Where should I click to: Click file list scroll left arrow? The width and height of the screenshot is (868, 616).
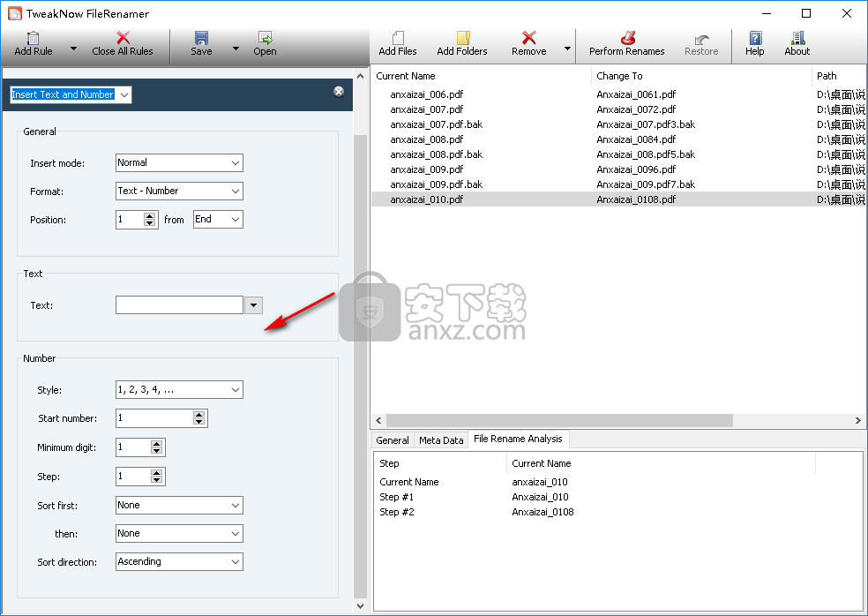tap(378, 420)
